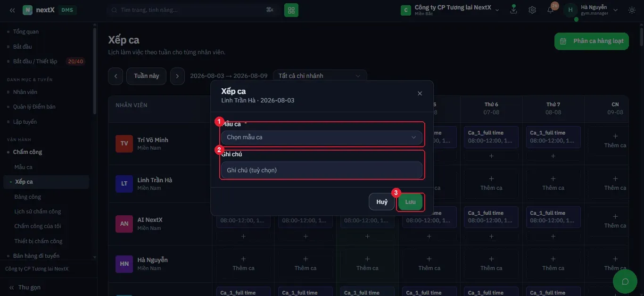Open the company switcher Công ty CP Tương lai NextX
Image resolution: width=644 pixels, height=296 pixels.
[450, 10]
